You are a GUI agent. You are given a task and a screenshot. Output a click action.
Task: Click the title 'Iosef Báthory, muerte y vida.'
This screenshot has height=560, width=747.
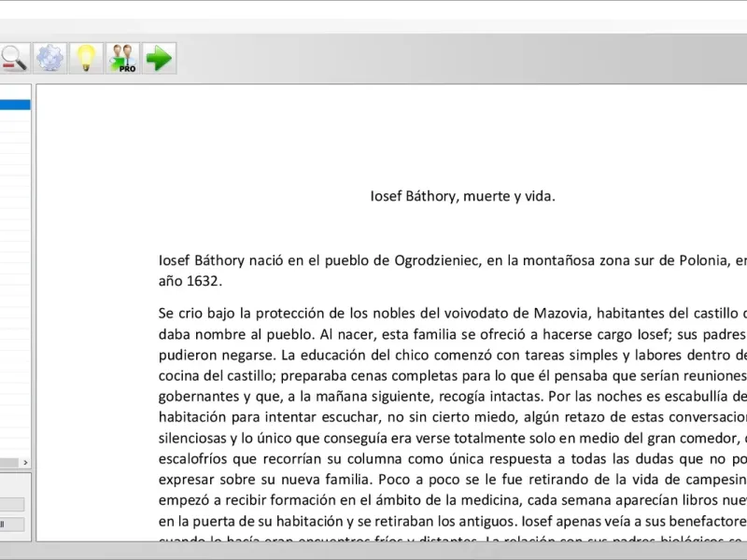point(462,196)
